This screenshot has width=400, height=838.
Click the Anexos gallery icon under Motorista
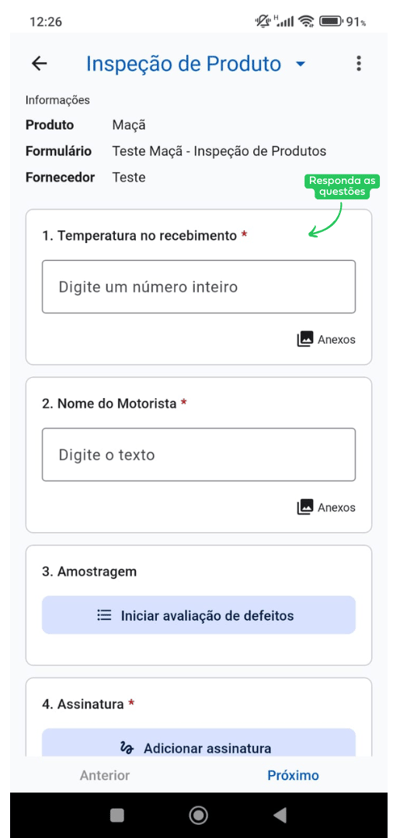pos(305,507)
